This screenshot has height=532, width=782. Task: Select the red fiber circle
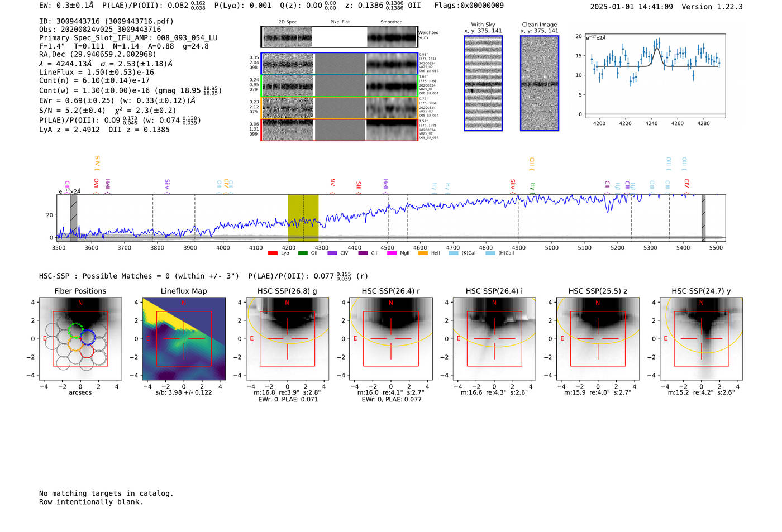[x=87, y=351]
